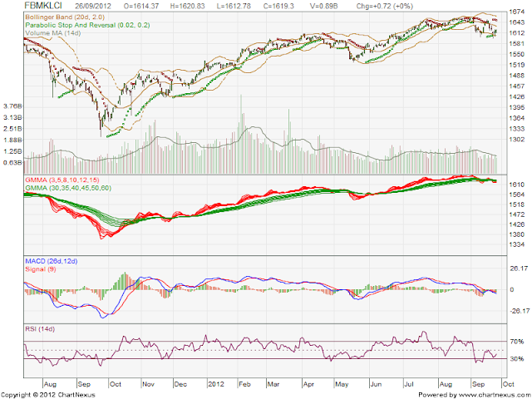Click the 26.17 MACD axis label
The image size is (532, 399).
point(519,268)
